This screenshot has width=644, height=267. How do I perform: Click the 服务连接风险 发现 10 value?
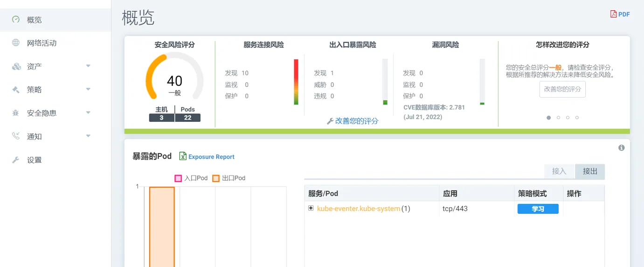pyautogui.click(x=245, y=73)
